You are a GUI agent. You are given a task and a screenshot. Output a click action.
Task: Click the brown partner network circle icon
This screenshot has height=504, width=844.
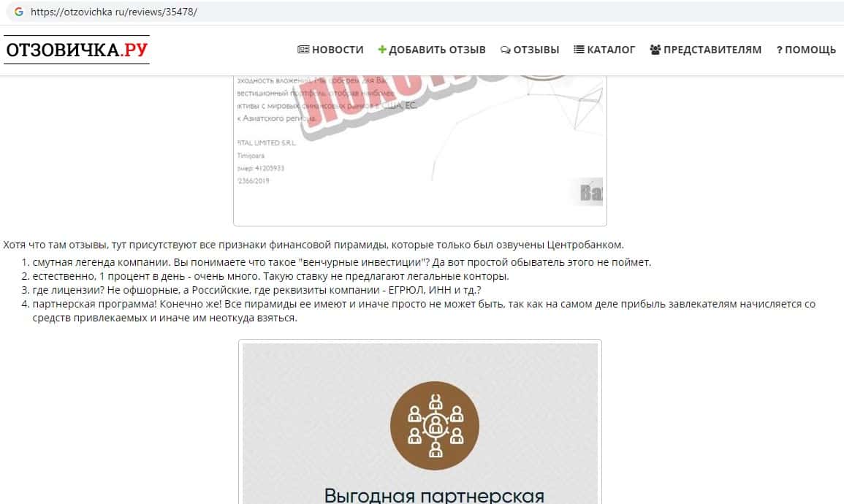[x=435, y=425]
